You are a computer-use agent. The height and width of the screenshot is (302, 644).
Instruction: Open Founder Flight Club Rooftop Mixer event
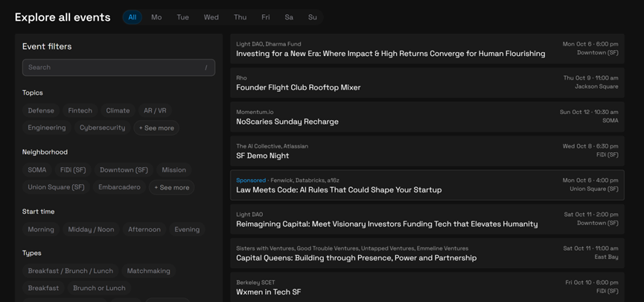point(427,83)
